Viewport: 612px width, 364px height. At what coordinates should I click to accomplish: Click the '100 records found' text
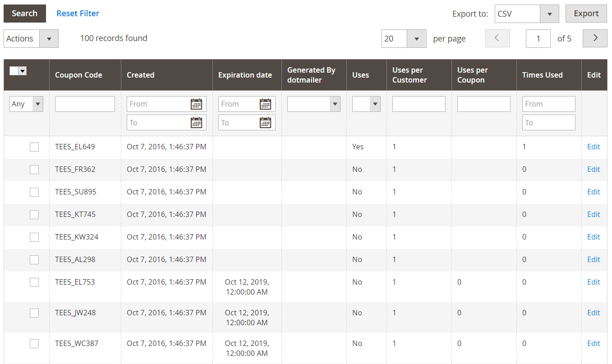point(114,38)
